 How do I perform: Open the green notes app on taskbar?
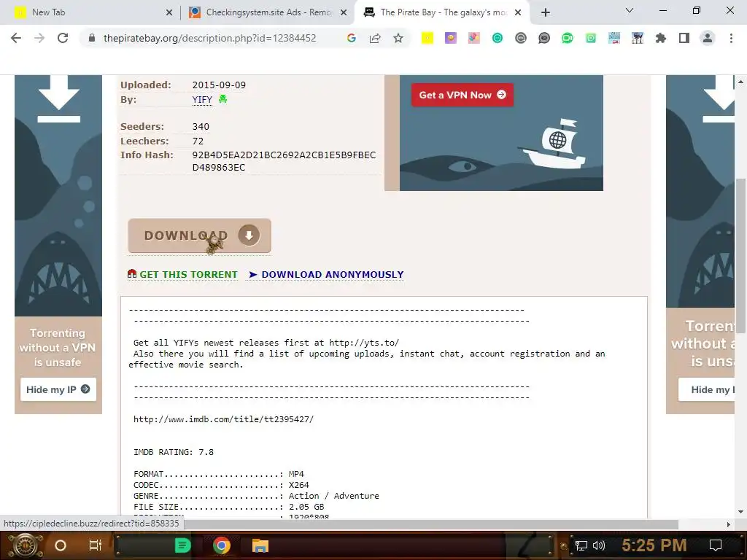tap(182, 545)
